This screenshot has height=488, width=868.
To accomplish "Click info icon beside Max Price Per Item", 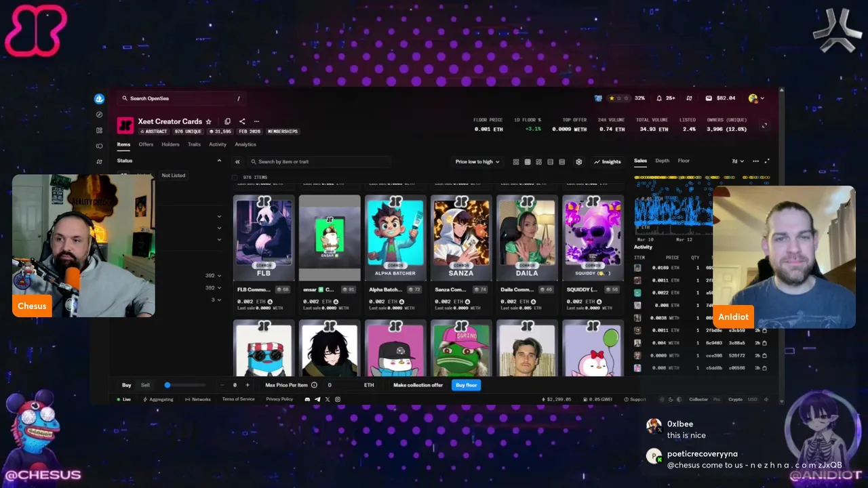I will (314, 385).
